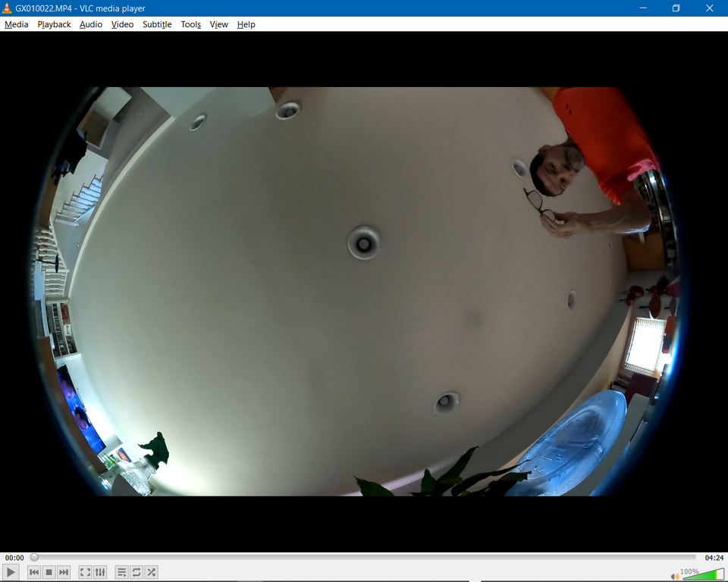Screen dimensions: 728x582
Task: Open the Tools menu
Action: (190, 24)
